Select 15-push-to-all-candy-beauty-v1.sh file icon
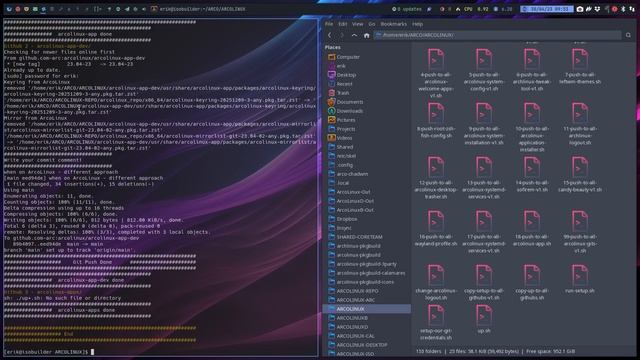Image resolution: width=640 pixels, height=360 pixels. [580, 167]
